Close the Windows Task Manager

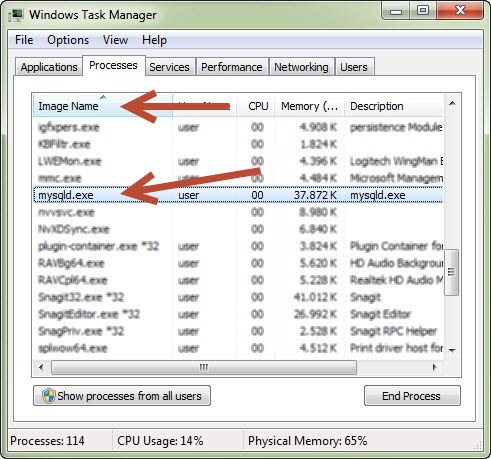460,11
